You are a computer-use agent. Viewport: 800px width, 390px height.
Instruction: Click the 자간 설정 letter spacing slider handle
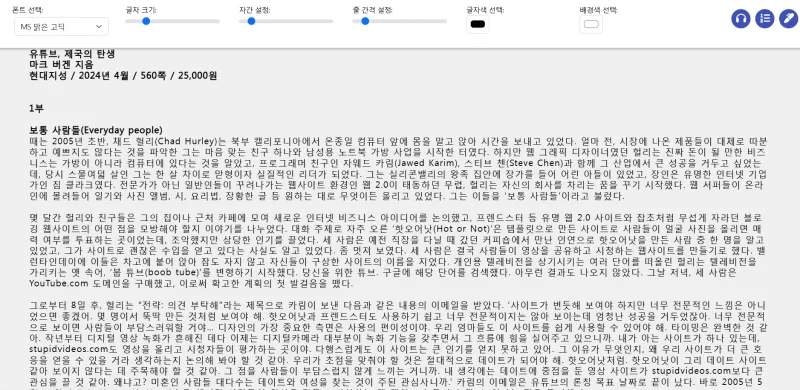coord(251,21)
